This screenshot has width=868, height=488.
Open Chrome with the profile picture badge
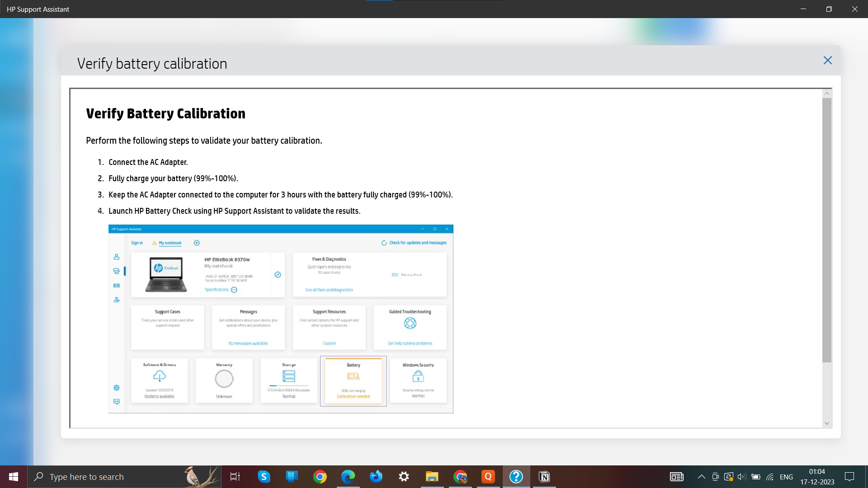tap(460, 477)
